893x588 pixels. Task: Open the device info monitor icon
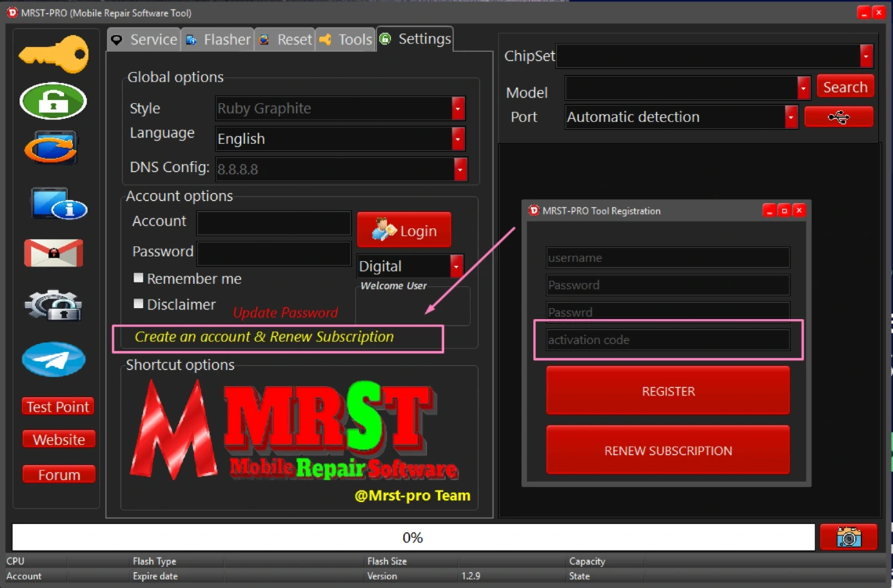click(59, 204)
